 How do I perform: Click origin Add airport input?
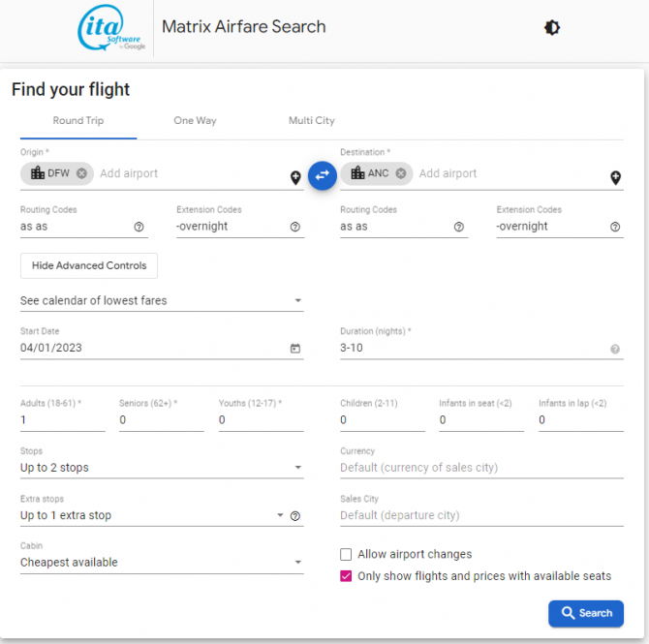(x=192, y=173)
